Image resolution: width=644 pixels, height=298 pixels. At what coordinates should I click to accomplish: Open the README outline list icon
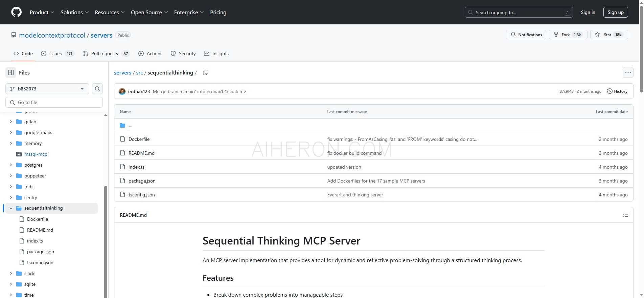pyautogui.click(x=625, y=215)
